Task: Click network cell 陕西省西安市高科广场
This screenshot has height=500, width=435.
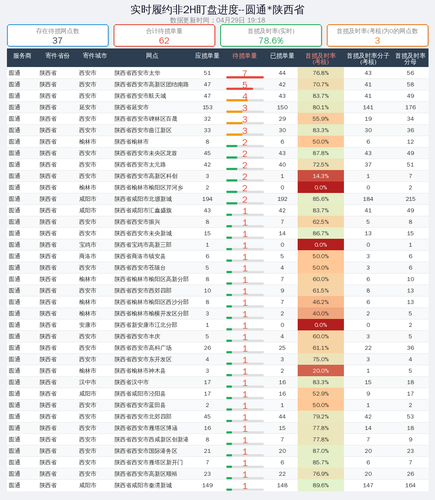Action: (x=143, y=348)
